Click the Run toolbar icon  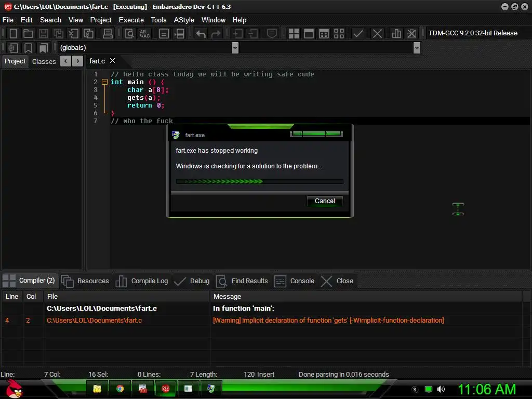309,33
